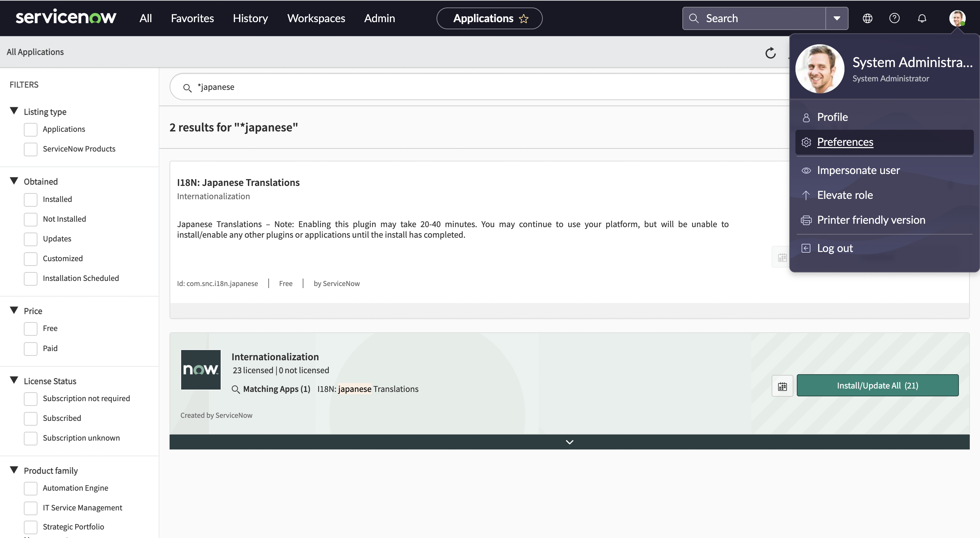Check the Not Installed filter checkbox

30,219
